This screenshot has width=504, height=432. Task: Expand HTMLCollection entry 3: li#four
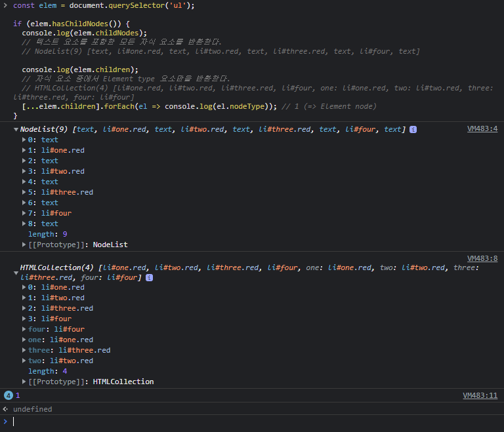coord(24,319)
